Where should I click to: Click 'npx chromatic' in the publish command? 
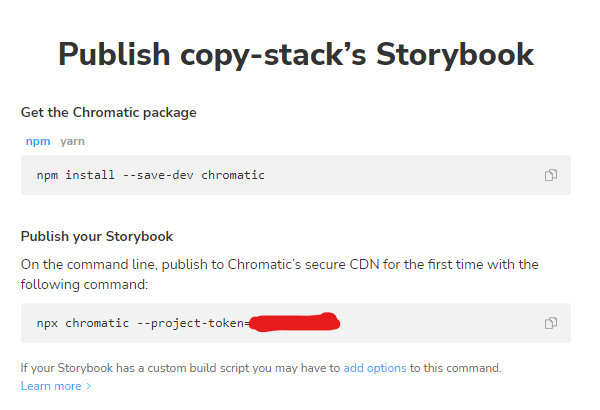coord(87,323)
